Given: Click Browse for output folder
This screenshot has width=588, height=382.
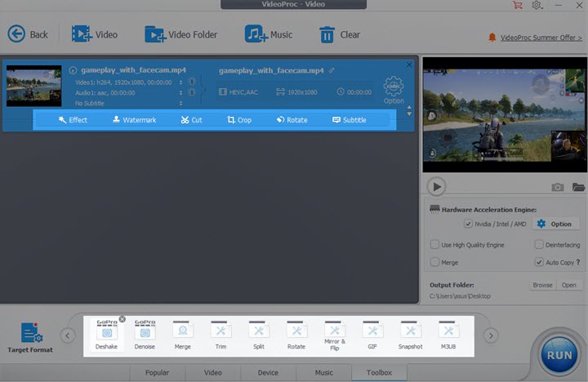Looking at the screenshot, I should [x=542, y=286].
